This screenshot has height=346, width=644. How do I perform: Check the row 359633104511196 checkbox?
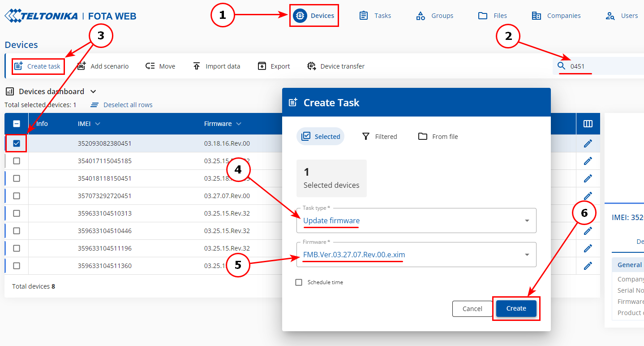click(x=17, y=248)
